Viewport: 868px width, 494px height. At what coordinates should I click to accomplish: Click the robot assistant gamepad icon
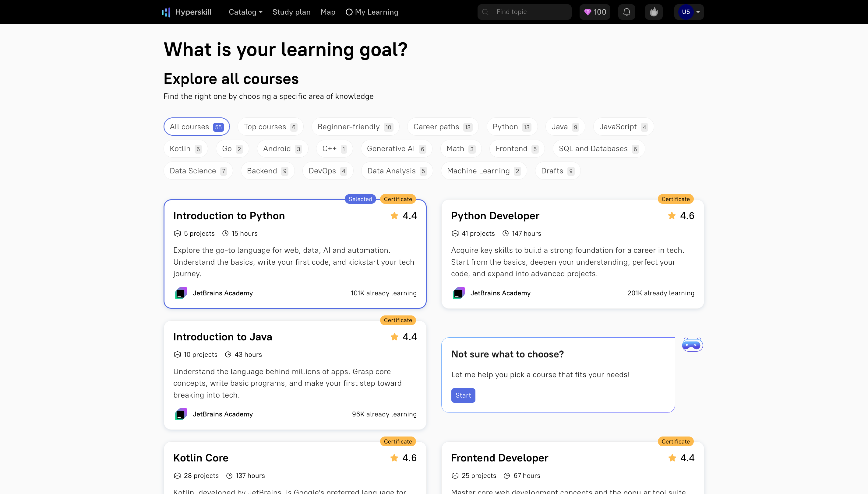click(692, 344)
